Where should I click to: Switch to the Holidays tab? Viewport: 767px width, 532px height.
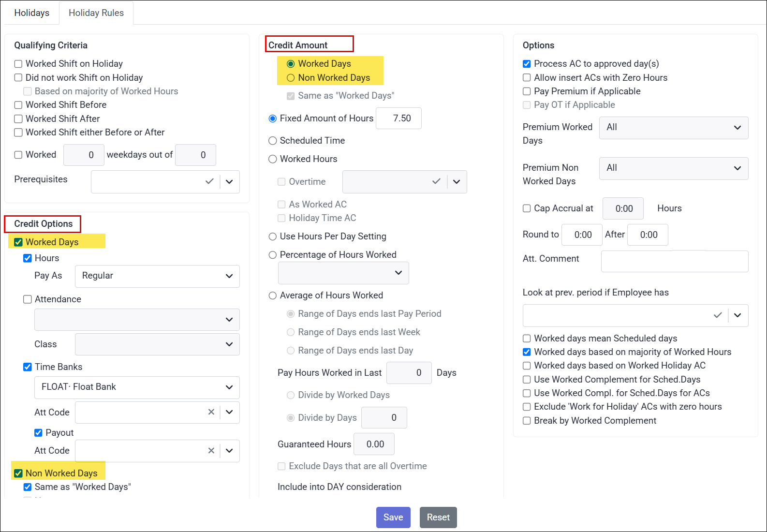pos(32,13)
